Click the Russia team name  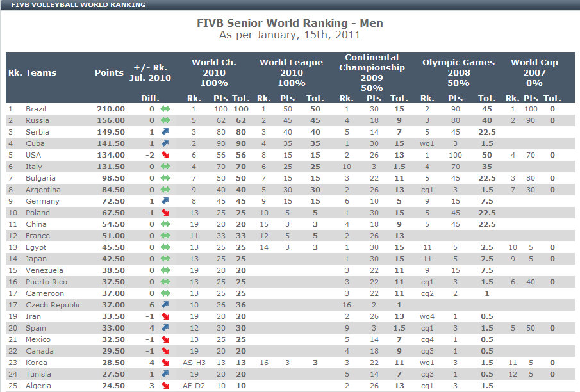pos(37,120)
